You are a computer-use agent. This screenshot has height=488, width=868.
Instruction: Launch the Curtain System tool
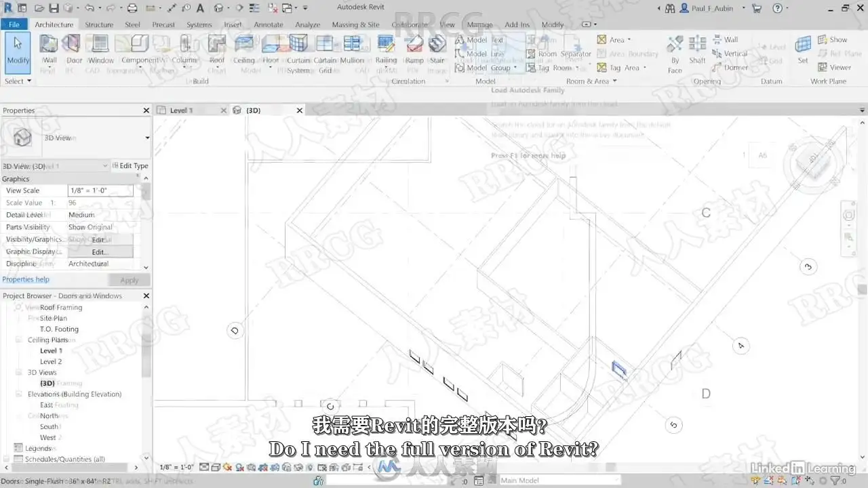point(298,54)
